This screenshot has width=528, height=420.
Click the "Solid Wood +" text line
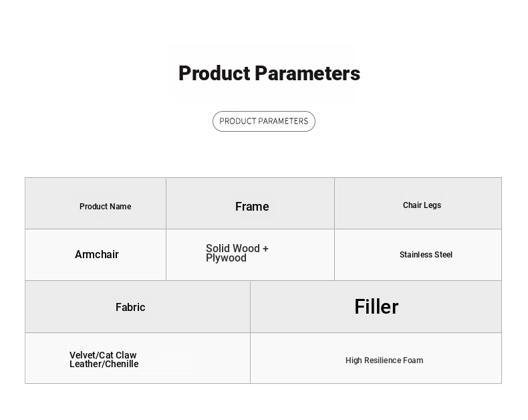237,249
